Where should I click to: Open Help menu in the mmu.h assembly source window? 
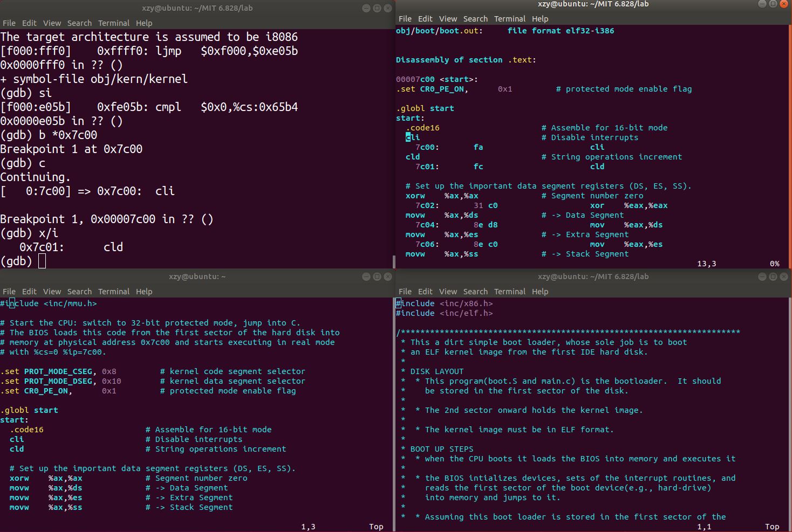(144, 292)
